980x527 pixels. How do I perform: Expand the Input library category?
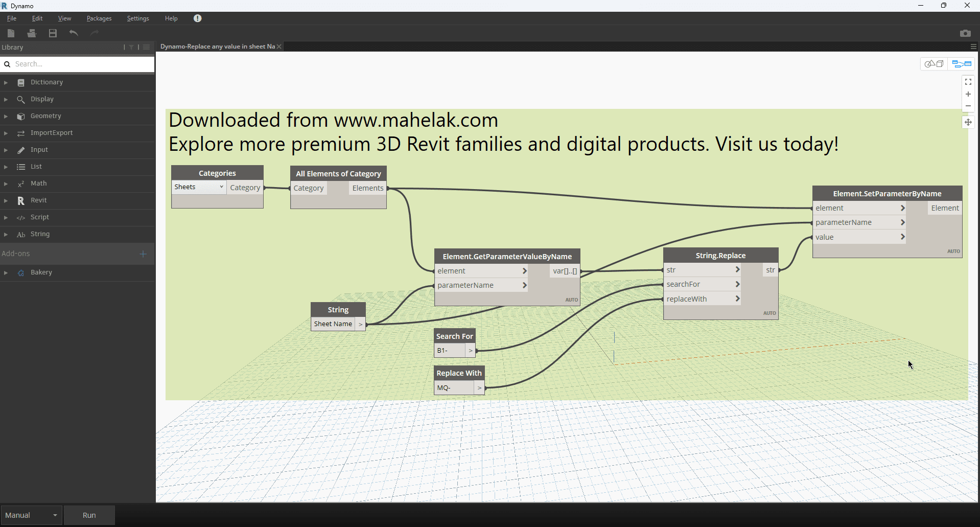(6, 150)
